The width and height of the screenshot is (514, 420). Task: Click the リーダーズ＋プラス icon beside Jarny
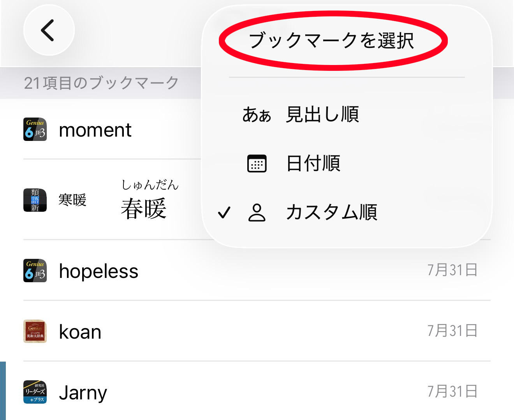point(35,392)
